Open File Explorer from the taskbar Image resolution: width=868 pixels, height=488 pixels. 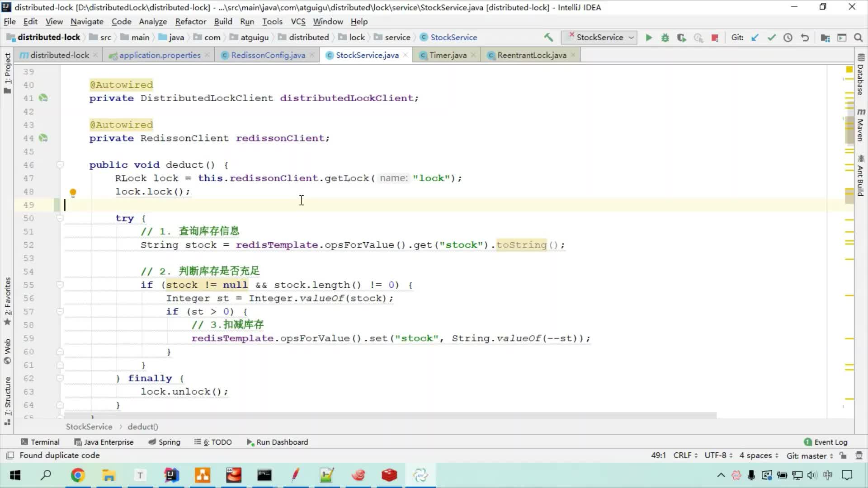click(108, 475)
